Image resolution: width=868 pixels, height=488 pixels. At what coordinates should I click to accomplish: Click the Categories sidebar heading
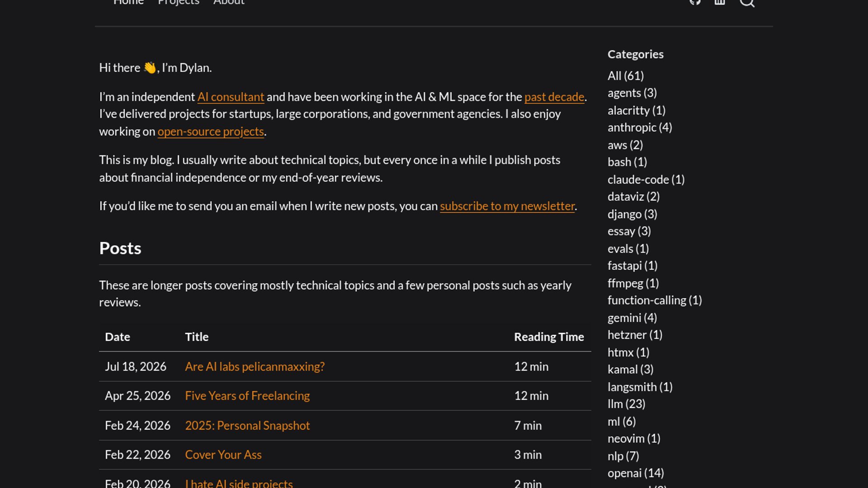(636, 54)
